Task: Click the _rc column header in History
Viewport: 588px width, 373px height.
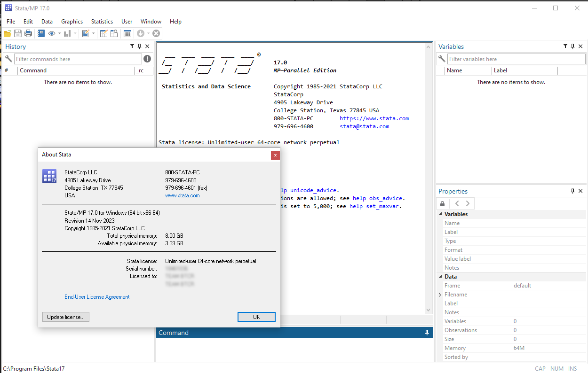Action: (143, 70)
